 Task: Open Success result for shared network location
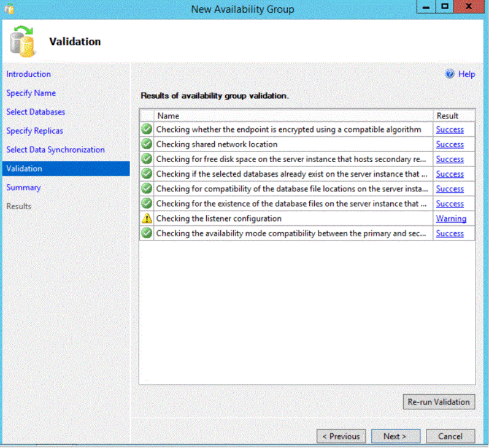[450, 144]
